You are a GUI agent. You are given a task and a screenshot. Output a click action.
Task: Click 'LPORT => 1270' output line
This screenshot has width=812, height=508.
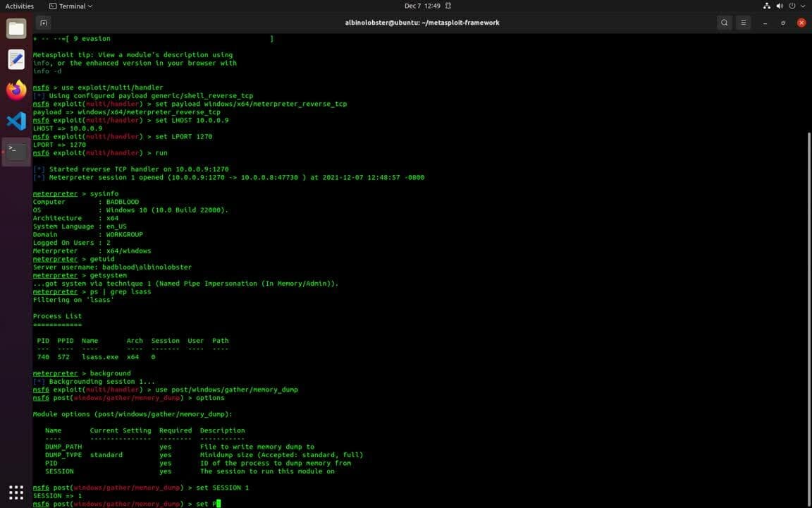59,145
